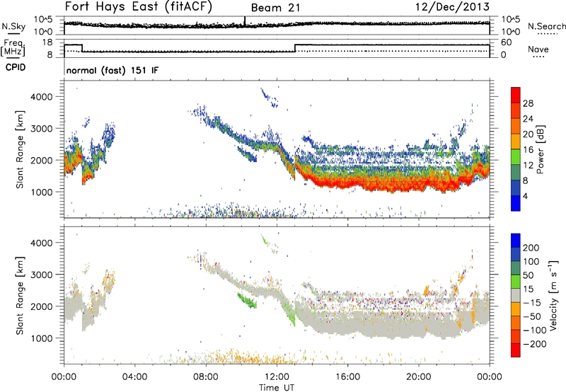Image resolution: width=566 pixels, height=392 pixels.
Task: Click the '60' Nave axis tick label
Action: pos(506,42)
